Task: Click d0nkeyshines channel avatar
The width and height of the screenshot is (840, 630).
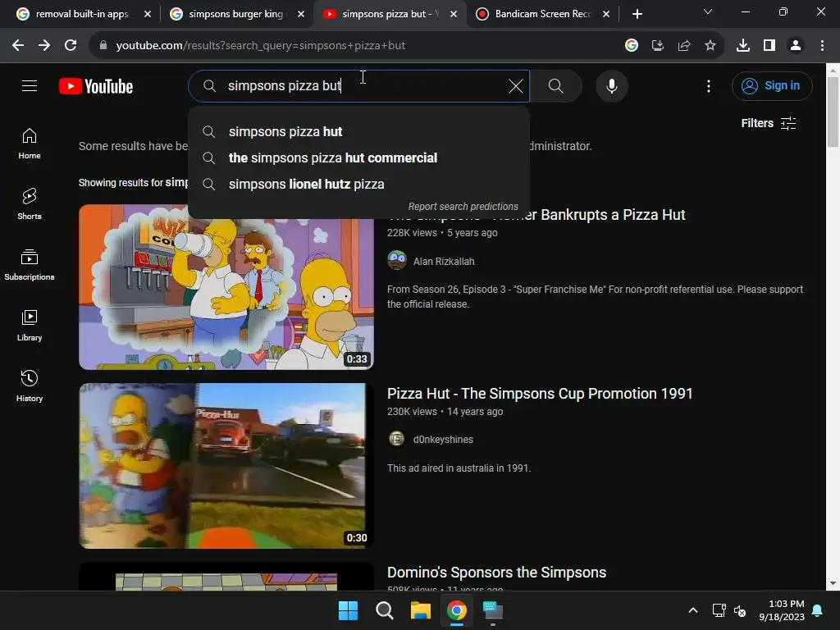Action: tap(396, 440)
